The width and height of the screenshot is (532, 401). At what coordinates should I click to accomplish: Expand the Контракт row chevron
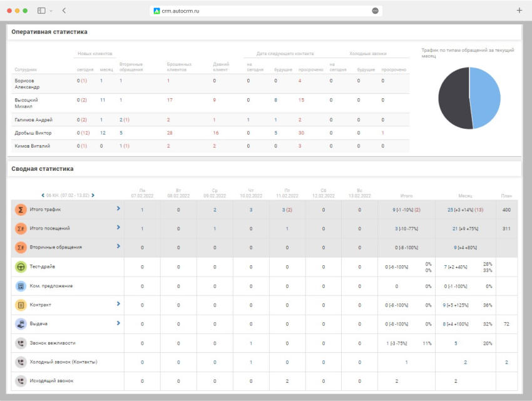click(118, 304)
